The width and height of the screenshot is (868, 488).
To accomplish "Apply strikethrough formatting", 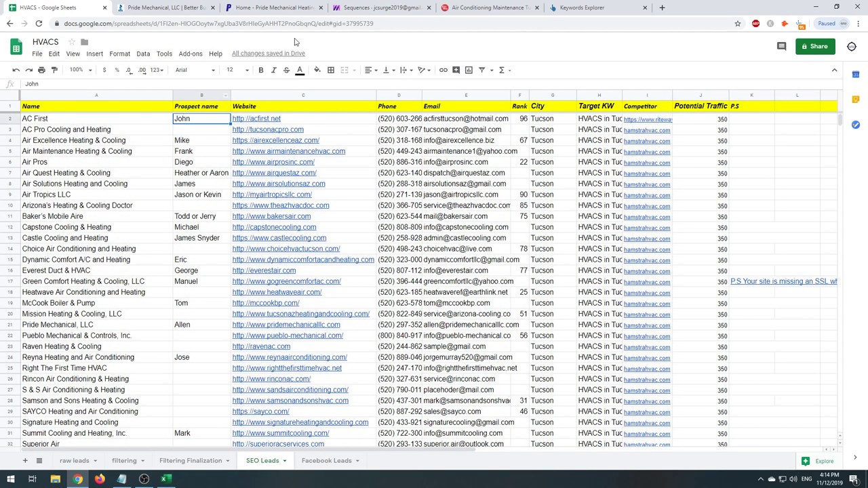I will (x=286, y=70).
